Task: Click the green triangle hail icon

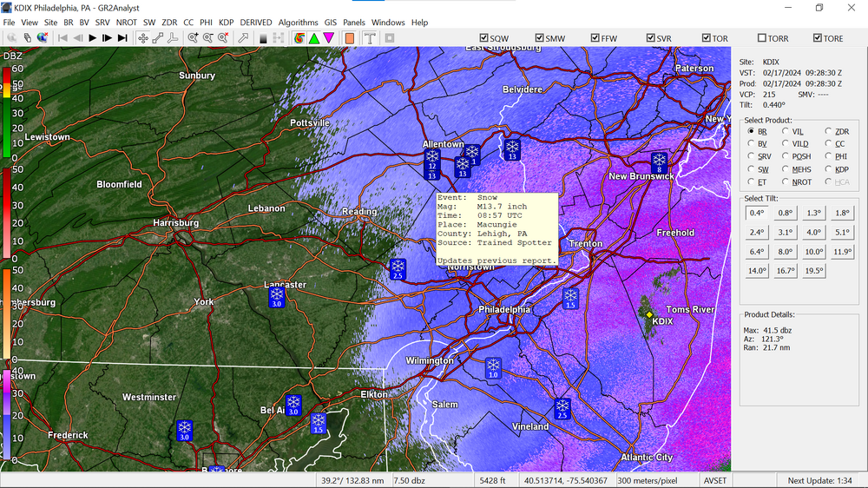Action: 314,37
